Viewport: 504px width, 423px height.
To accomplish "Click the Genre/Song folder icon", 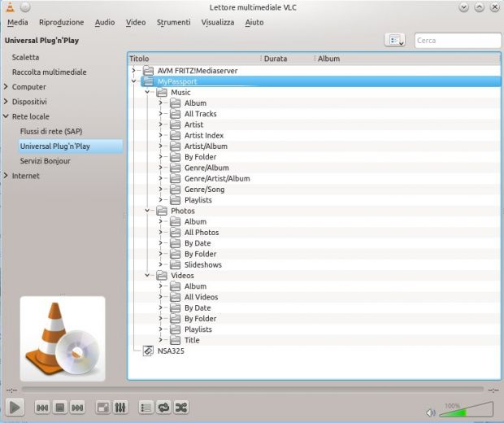I will 175,190.
